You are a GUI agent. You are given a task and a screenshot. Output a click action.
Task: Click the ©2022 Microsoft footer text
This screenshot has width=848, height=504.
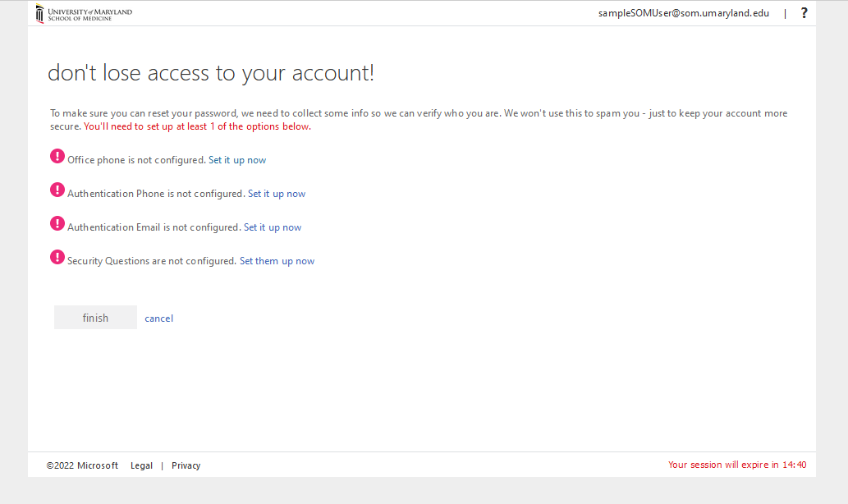coord(82,465)
